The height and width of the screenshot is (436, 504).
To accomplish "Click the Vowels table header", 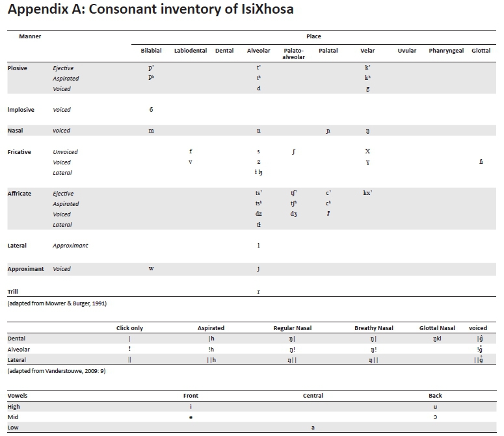I will [x=18, y=396].
